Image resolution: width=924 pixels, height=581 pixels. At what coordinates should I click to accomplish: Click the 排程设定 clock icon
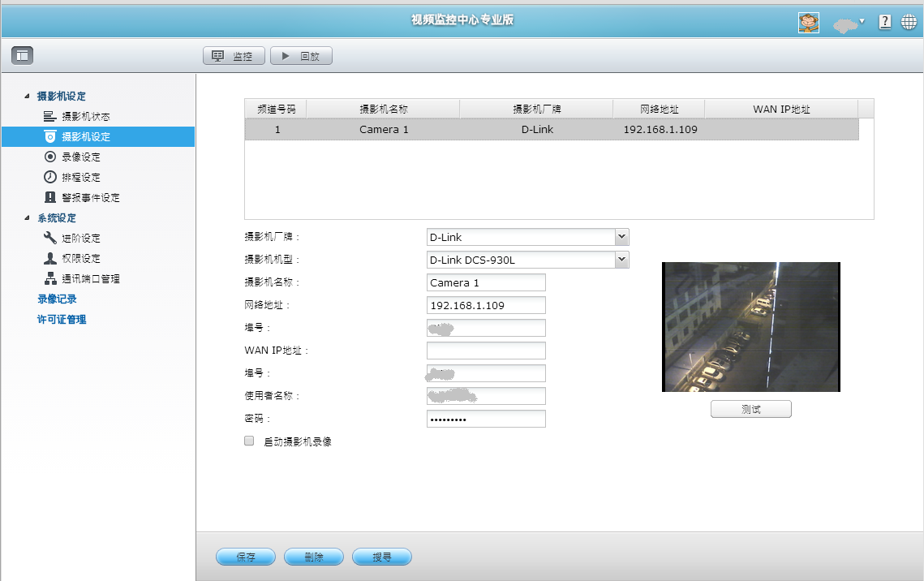50,177
